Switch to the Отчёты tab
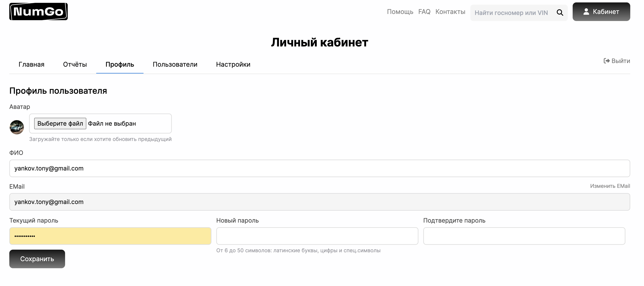Viewport: 644px width, 286px height. (x=75, y=64)
